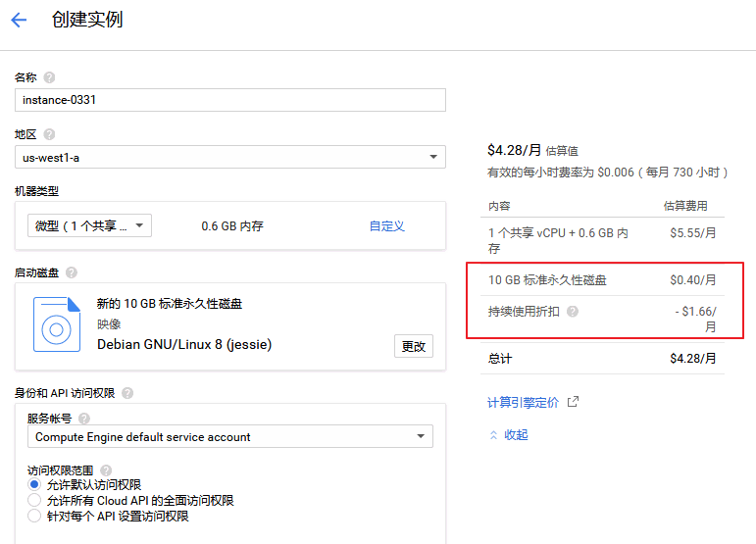Select 允许默认访问权限 radio button
The width and height of the screenshot is (756, 544).
point(34,485)
